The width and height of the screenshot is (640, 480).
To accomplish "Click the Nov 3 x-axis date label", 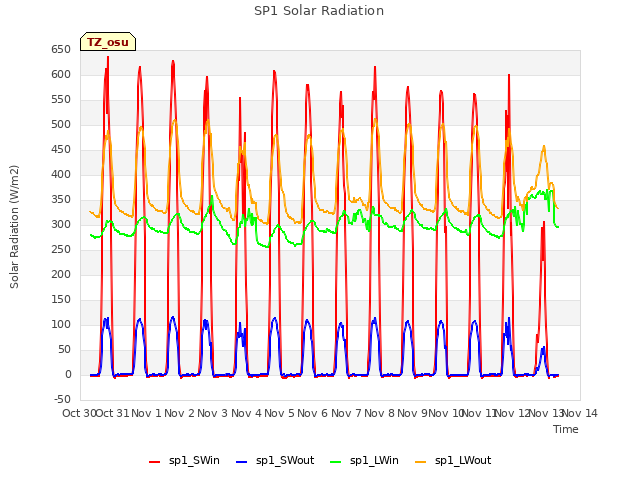I will coord(213,413).
